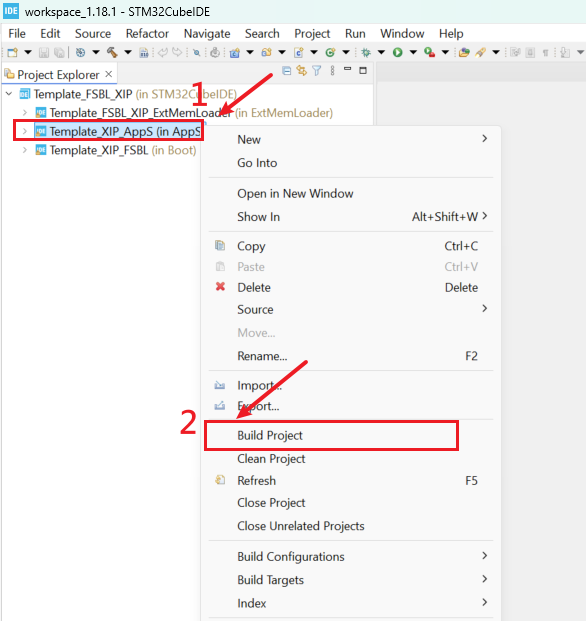Open the Build Configurations submenu

(x=350, y=556)
